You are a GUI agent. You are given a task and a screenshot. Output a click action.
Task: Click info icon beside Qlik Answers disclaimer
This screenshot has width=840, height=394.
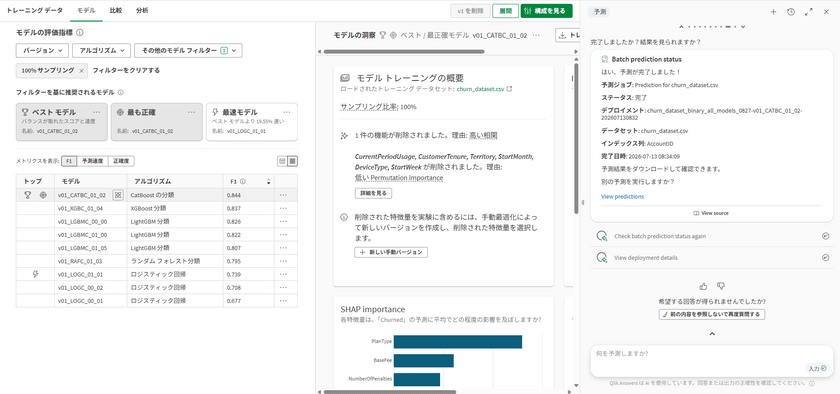(x=812, y=383)
